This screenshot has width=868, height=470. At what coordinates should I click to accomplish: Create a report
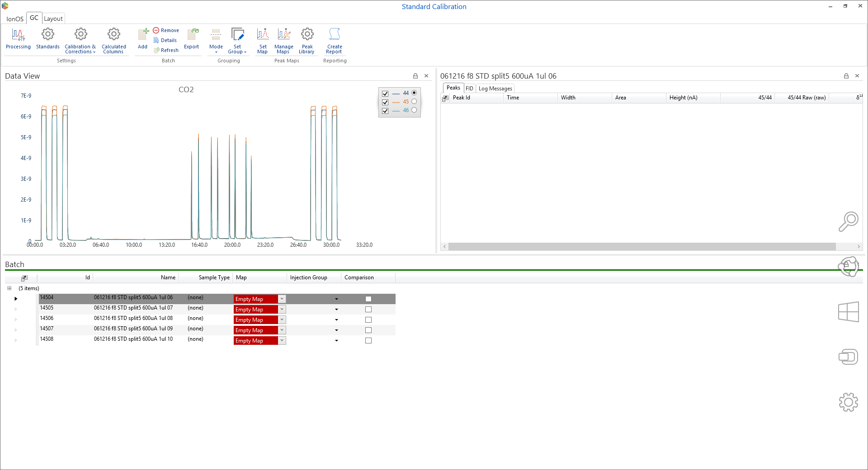[335, 39]
